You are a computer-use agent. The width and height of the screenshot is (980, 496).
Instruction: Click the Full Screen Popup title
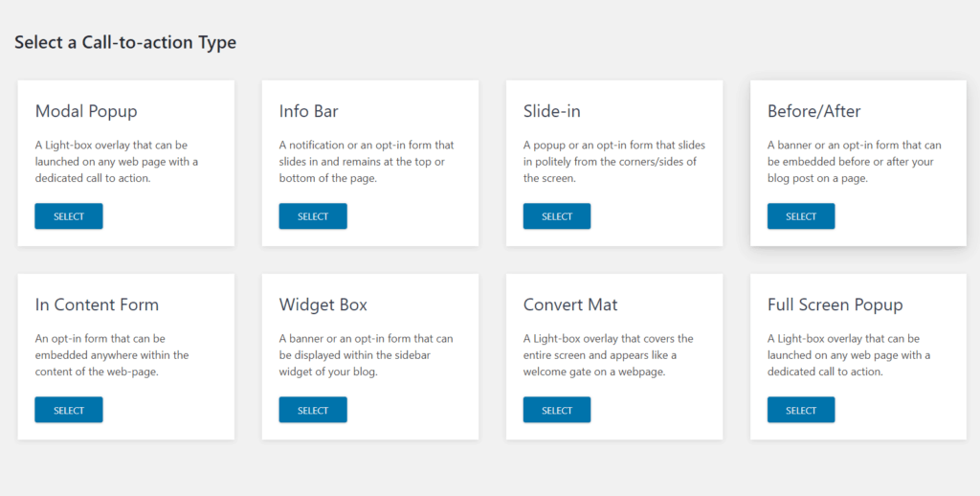coord(835,305)
